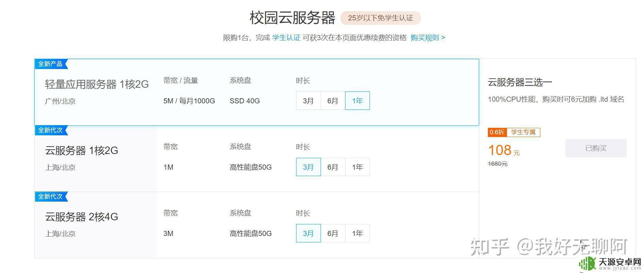Click 高性能盘50G in 云服务器 2核4G row

[x=251, y=234]
